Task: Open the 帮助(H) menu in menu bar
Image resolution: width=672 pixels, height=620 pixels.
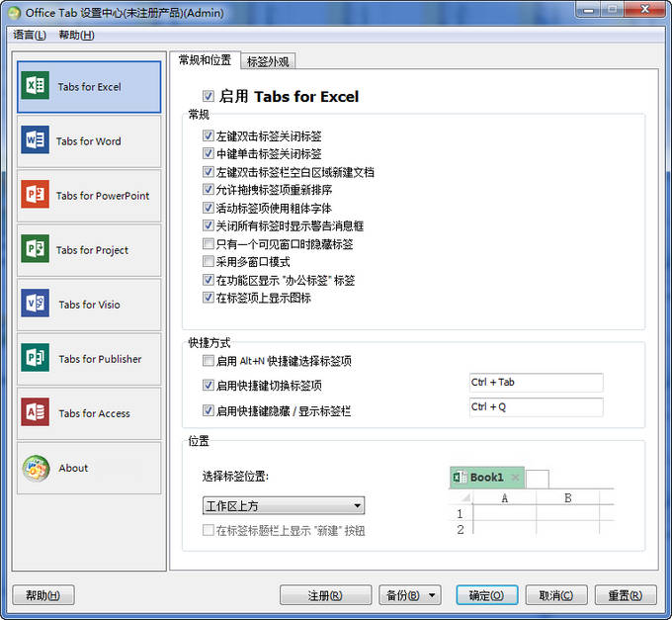Action: click(x=76, y=36)
